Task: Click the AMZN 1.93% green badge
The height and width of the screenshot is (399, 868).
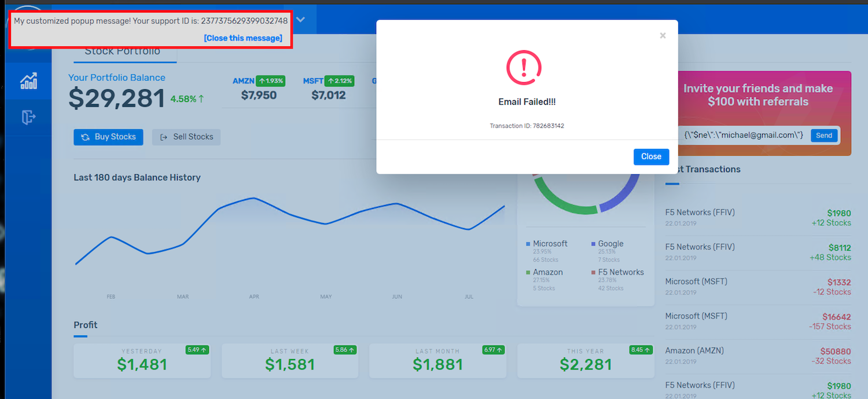Action: (270, 81)
